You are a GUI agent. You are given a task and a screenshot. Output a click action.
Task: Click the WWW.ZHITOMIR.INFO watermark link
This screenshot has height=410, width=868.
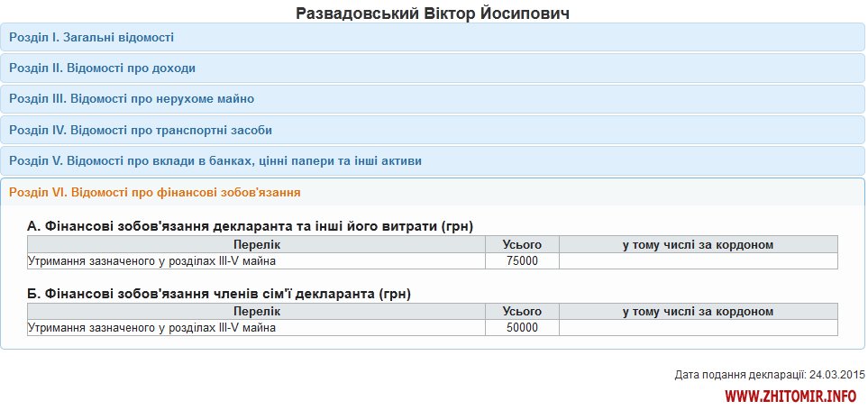pos(790,396)
